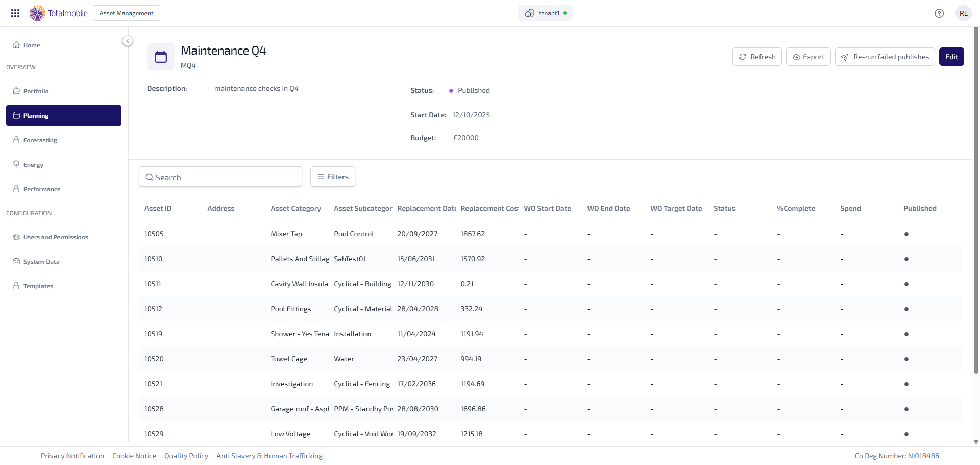The height and width of the screenshot is (465, 980).
Task: Click the Maintenance Q4 calendar icon
Action: 161,57
